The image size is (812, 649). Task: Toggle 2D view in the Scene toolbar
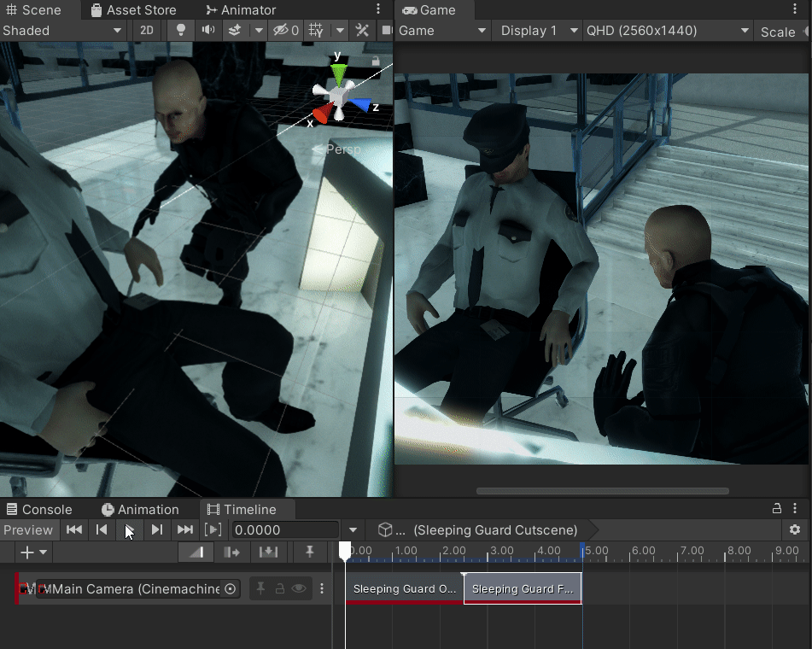click(147, 31)
